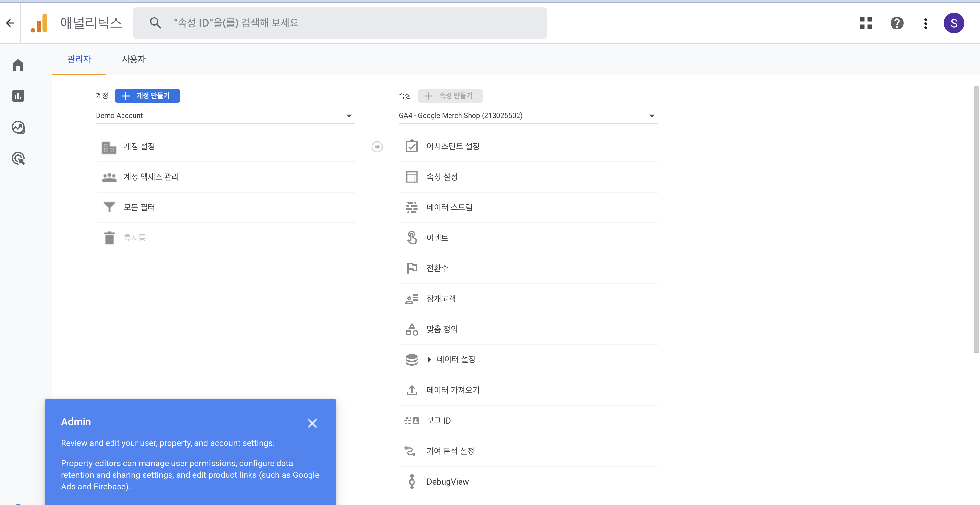The height and width of the screenshot is (505, 980).
Task: Click the Google apps grid icon
Action: coord(866,23)
